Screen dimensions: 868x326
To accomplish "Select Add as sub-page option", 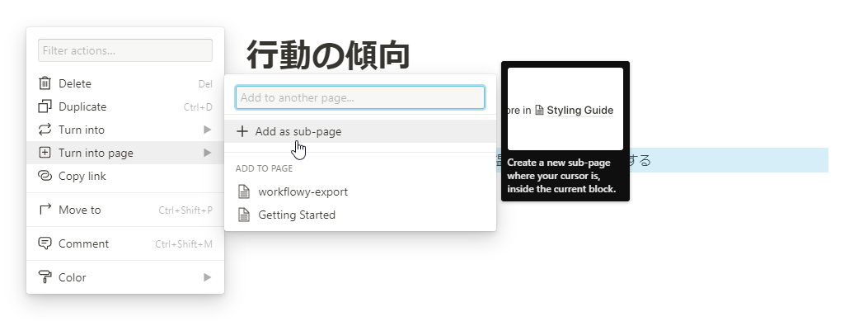I will [x=360, y=131].
